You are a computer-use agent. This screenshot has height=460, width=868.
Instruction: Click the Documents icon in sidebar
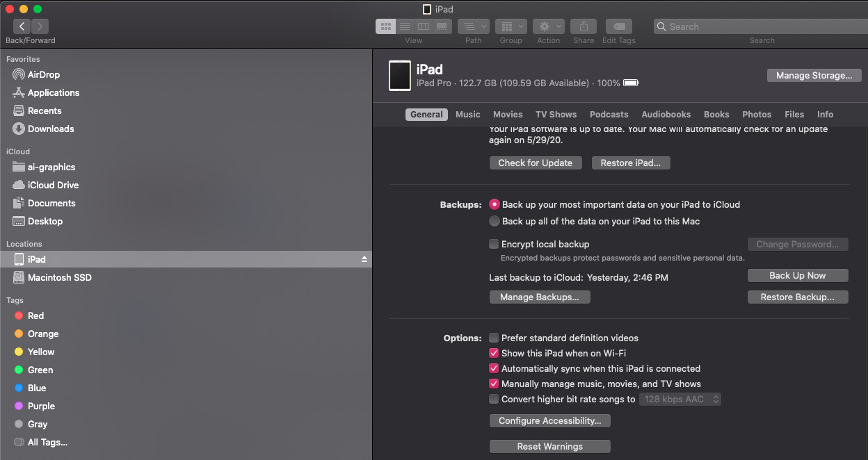tap(19, 203)
